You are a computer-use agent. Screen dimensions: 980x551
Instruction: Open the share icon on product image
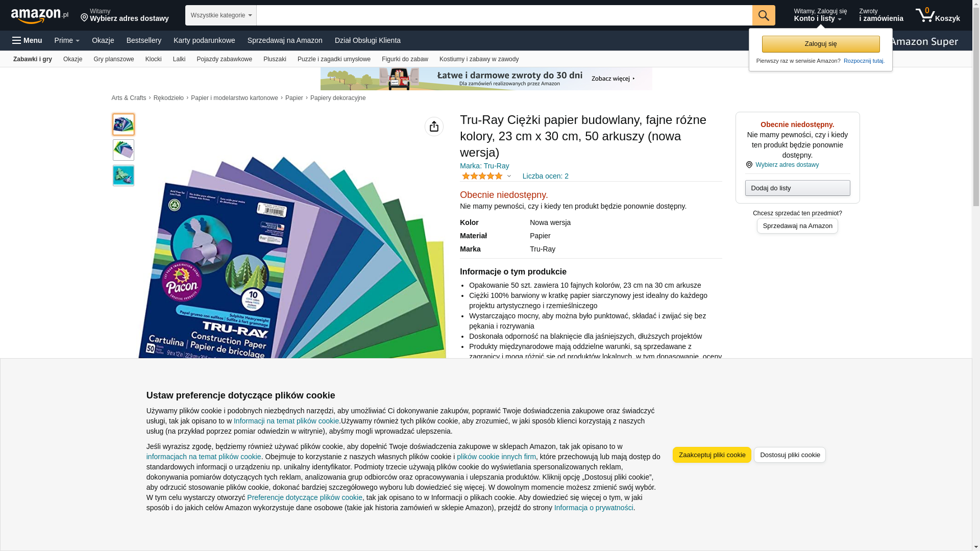point(434,127)
